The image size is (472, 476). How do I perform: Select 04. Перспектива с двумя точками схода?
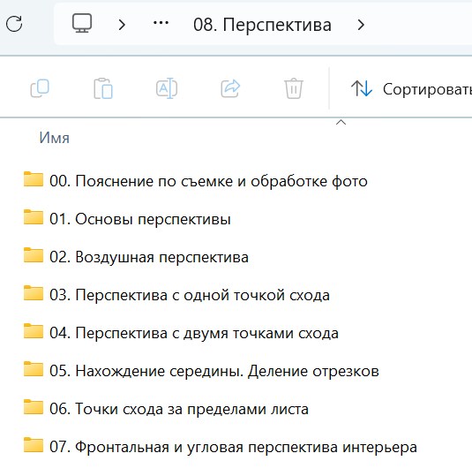tap(194, 333)
